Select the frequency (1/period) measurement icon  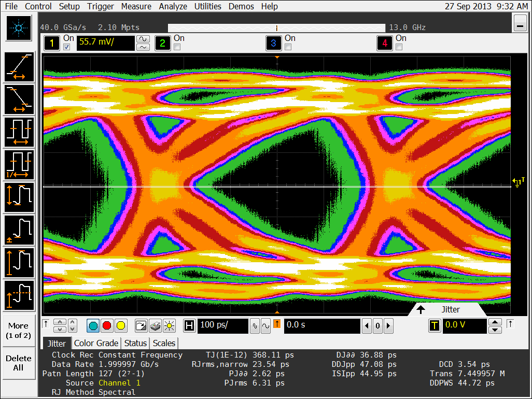[19, 165]
